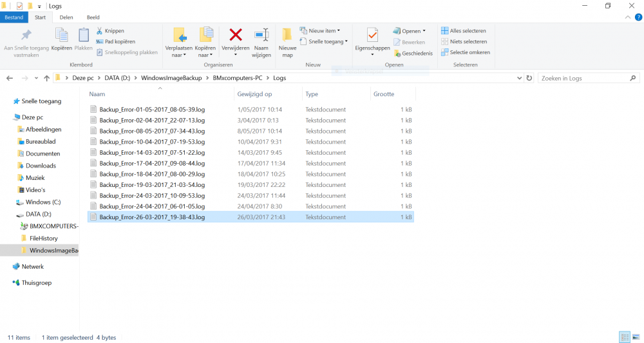Create a folder with Nieuwe map icon

click(287, 35)
